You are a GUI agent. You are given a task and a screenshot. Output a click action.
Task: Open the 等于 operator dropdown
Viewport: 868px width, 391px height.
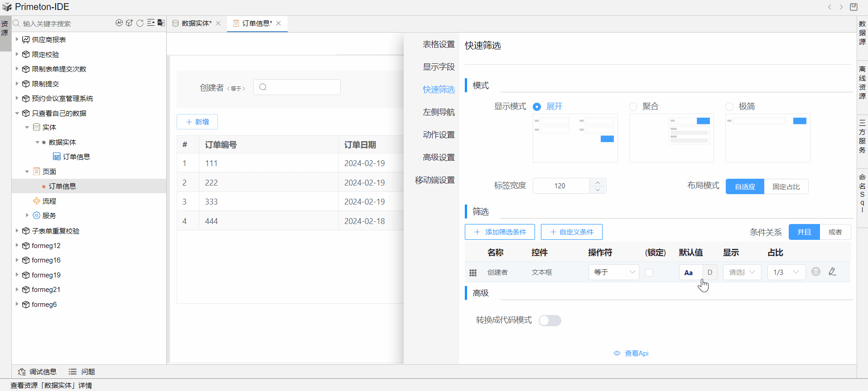pos(613,272)
